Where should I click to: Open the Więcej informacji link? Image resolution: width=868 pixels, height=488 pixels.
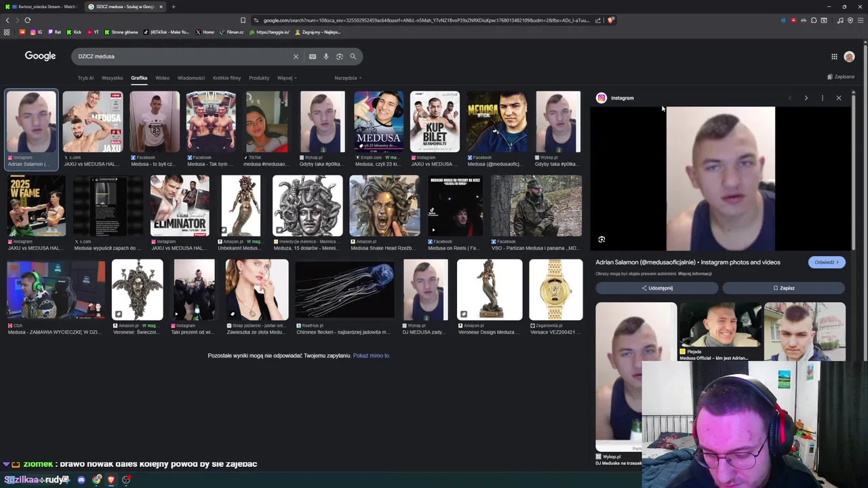pos(695,274)
